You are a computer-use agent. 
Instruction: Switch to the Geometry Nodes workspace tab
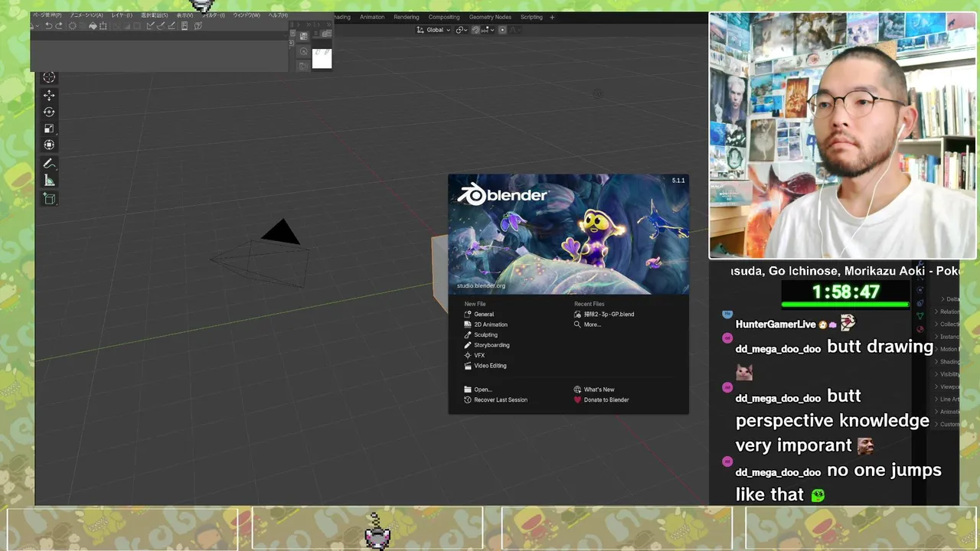[490, 17]
